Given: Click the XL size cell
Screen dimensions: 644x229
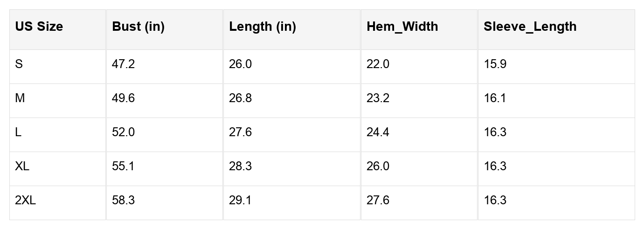Looking at the screenshot, I should [x=22, y=166].
